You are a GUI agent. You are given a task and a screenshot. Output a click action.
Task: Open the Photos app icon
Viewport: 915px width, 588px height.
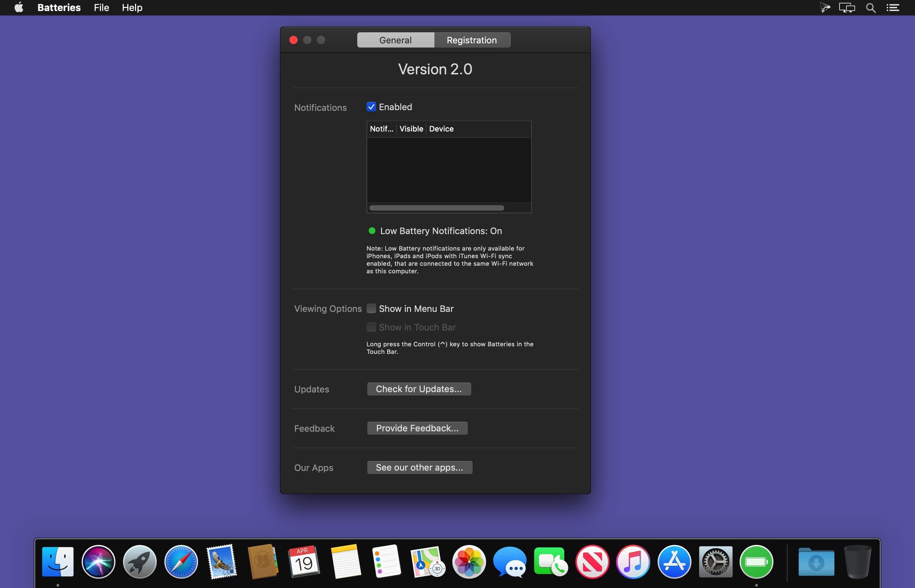click(469, 561)
